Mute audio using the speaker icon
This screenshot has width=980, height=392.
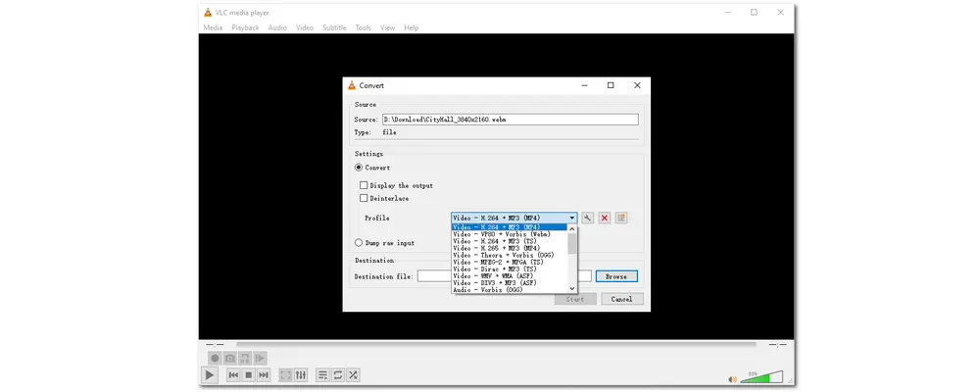(x=732, y=378)
